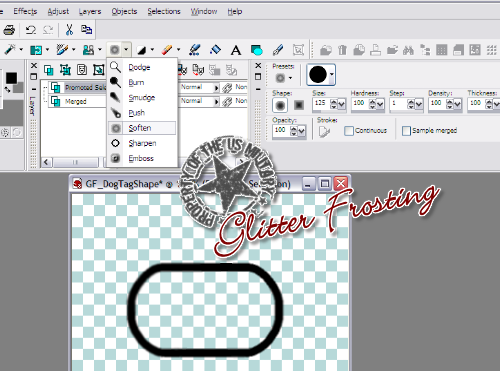Choose the square brush shape
Image resolution: width=500 pixels, height=371 pixels.
(x=299, y=105)
